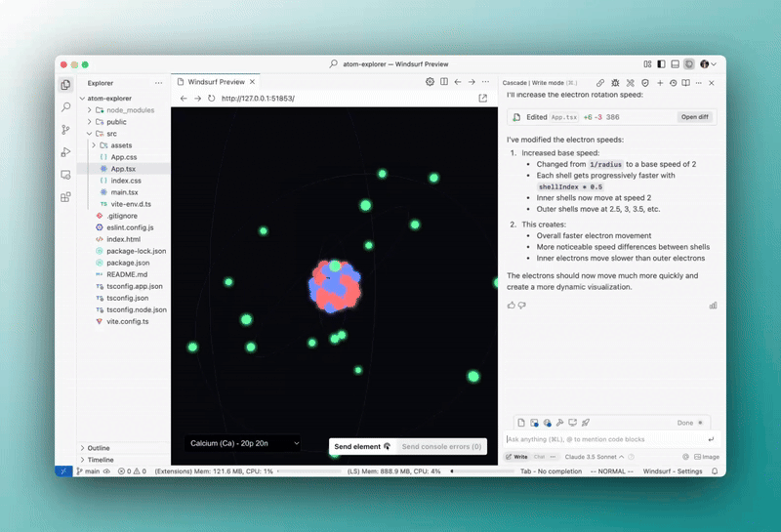Open the Extensions view
This screenshot has height=532, width=781.
click(65, 197)
